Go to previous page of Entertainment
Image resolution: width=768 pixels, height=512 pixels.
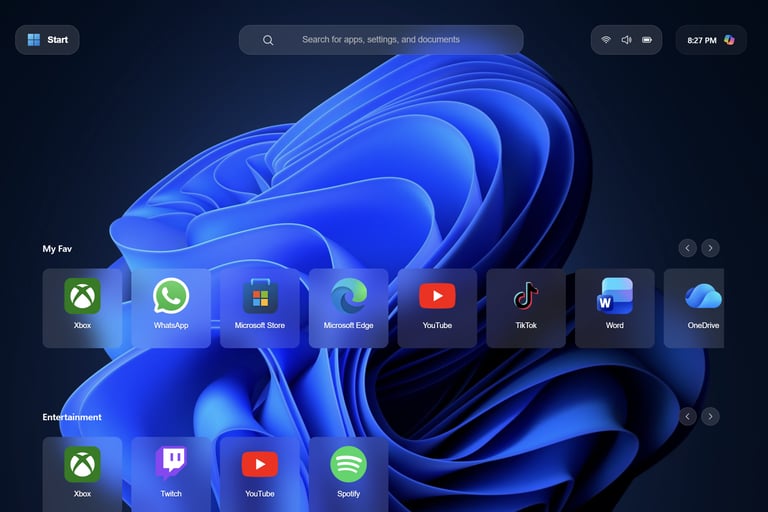[x=688, y=416]
